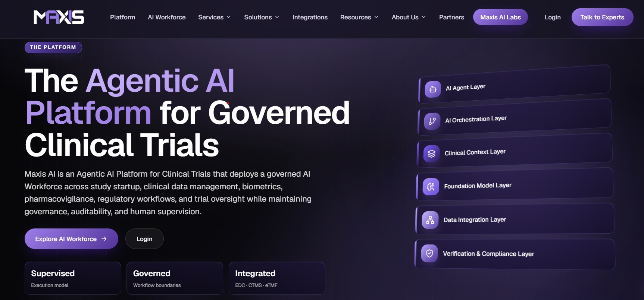
Task: Open the About Us menu label
Action: (x=405, y=17)
